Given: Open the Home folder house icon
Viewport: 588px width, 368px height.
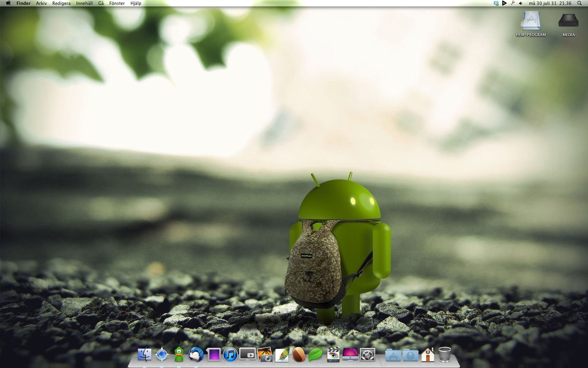Looking at the screenshot, I should pos(428,355).
